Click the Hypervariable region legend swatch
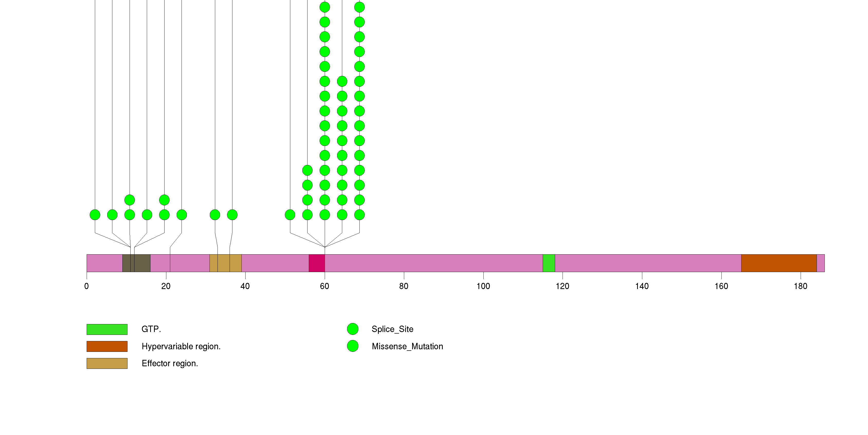This screenshot has height=435, width=868. coord(107,346)
